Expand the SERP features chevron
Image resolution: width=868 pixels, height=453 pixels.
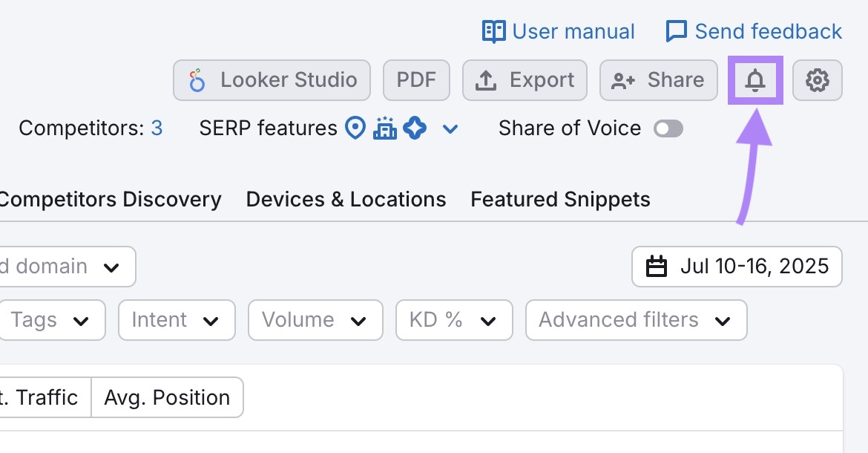[450, 128]
